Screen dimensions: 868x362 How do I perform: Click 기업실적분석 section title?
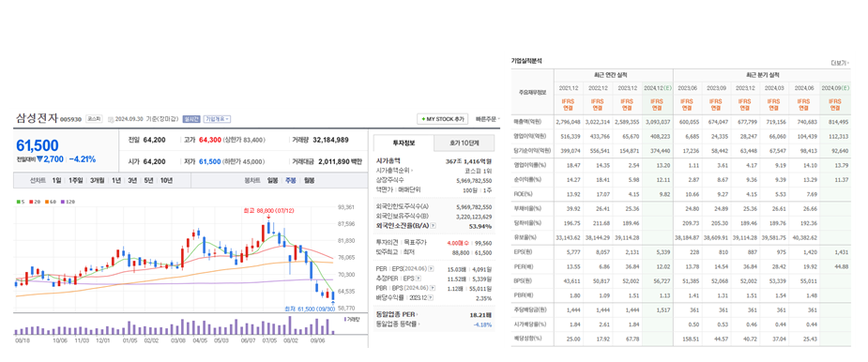pyautogui.click(x=526, y=60)
